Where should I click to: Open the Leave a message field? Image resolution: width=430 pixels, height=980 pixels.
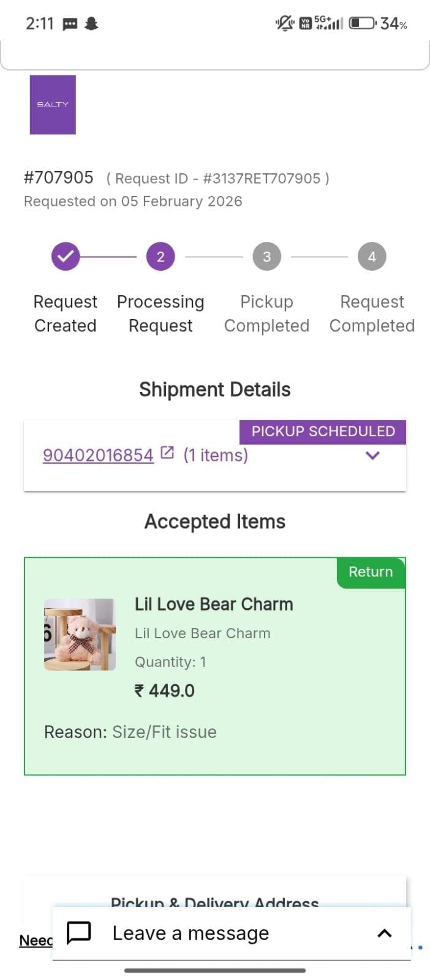(x=190, y=933)
